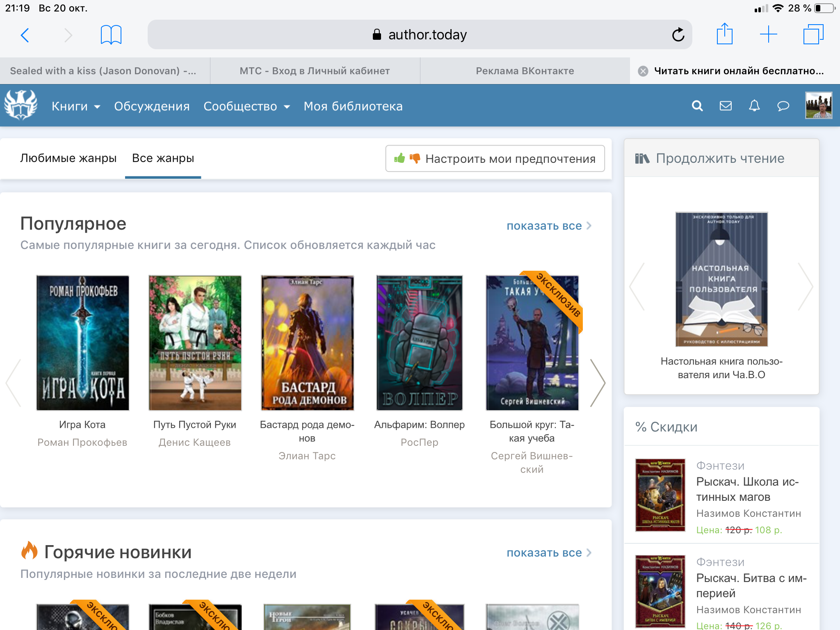Open Моя библиотека menu item
Viewport: 840px width, 630px height.
353,107
